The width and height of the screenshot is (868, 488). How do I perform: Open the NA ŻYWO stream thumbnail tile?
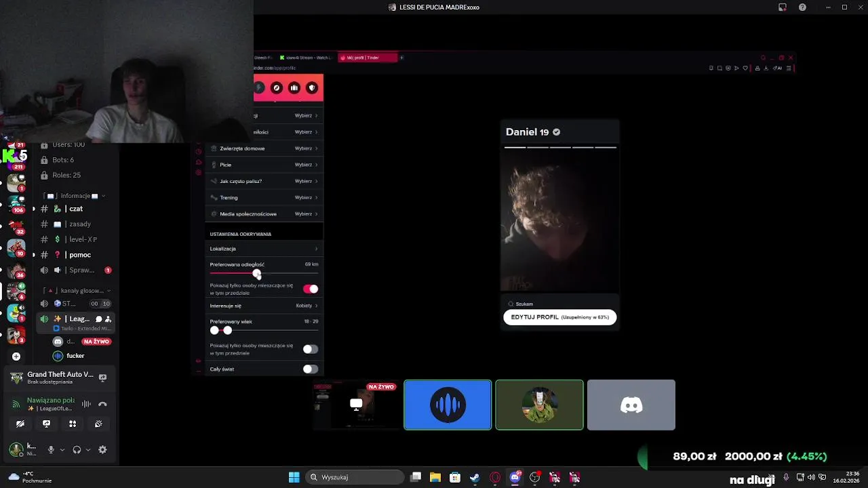pyautogui.click(x=356, y=405)
